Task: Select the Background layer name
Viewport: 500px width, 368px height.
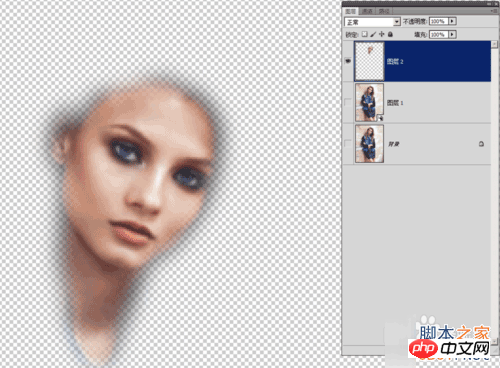Action: [394, 144]
